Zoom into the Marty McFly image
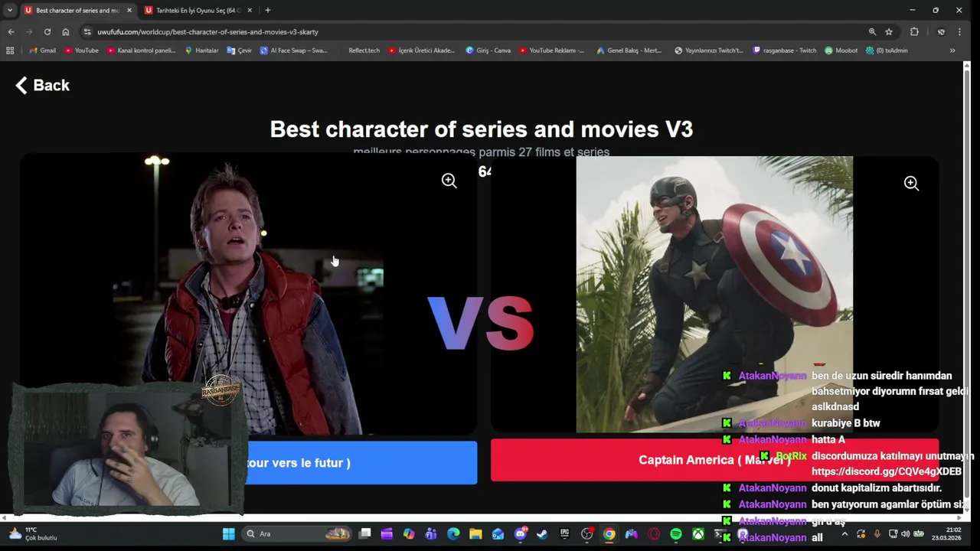The width and height of the screenshot is (980, 551). tap(449, 181)
